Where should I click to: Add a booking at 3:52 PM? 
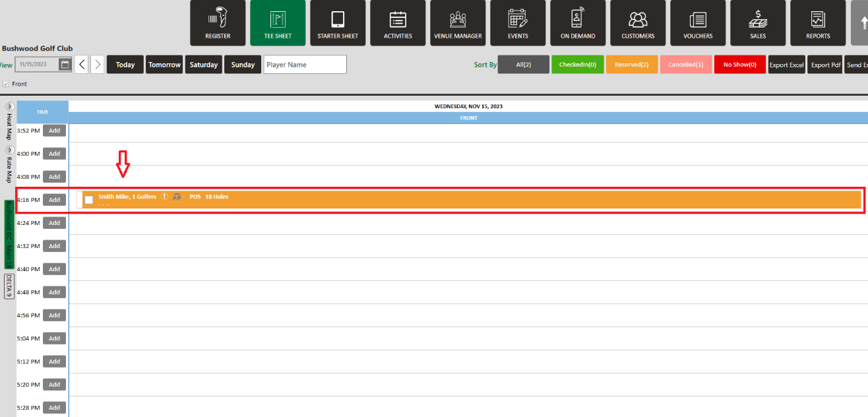pos(54,131)
